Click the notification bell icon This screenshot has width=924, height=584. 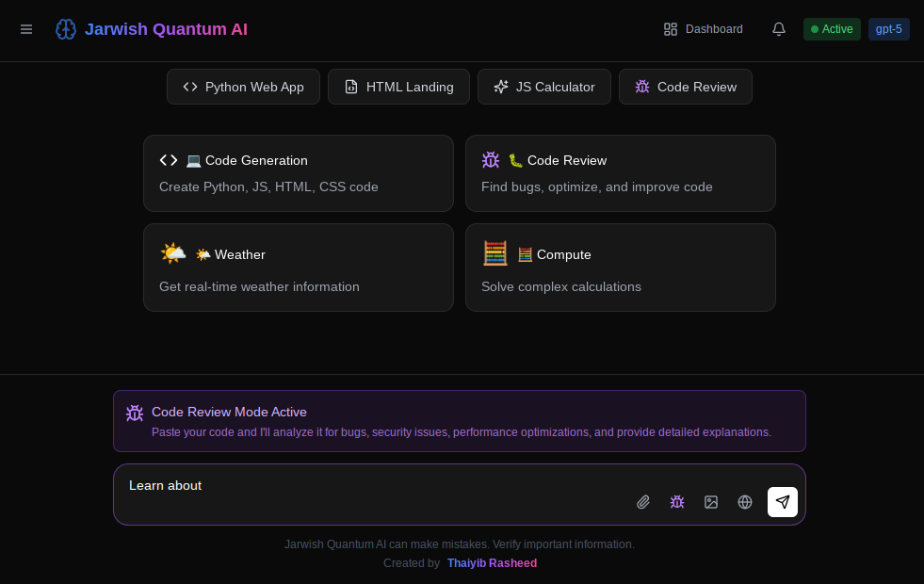[x=778, y=29]
